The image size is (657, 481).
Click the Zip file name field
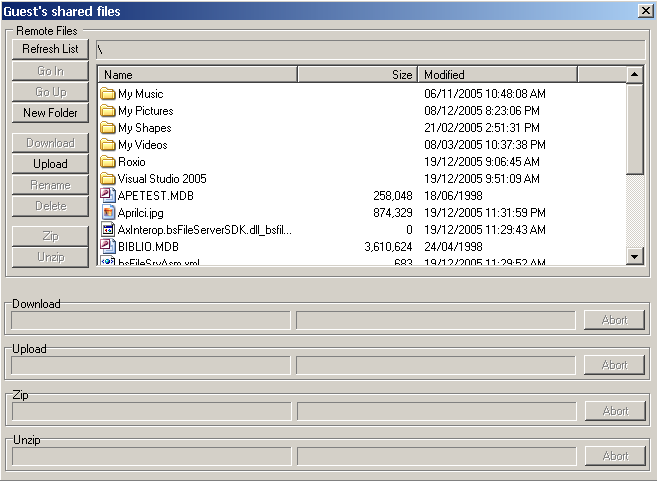coord(152,411)
